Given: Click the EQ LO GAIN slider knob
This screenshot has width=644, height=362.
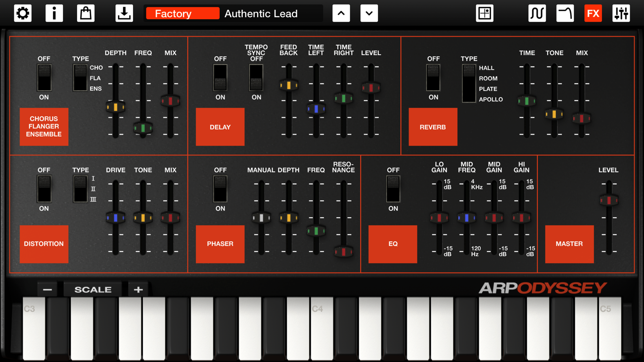Looking at the screenshot, I should [x=439, y=218].
